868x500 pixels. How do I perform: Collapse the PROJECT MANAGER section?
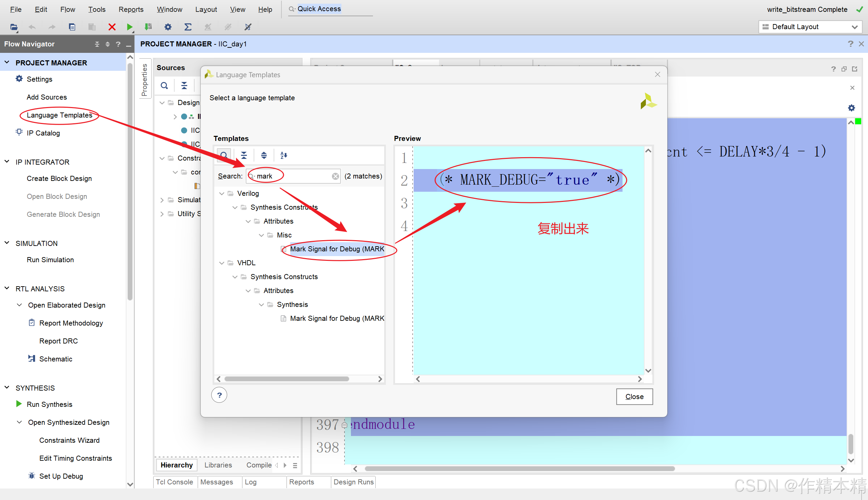7,62
